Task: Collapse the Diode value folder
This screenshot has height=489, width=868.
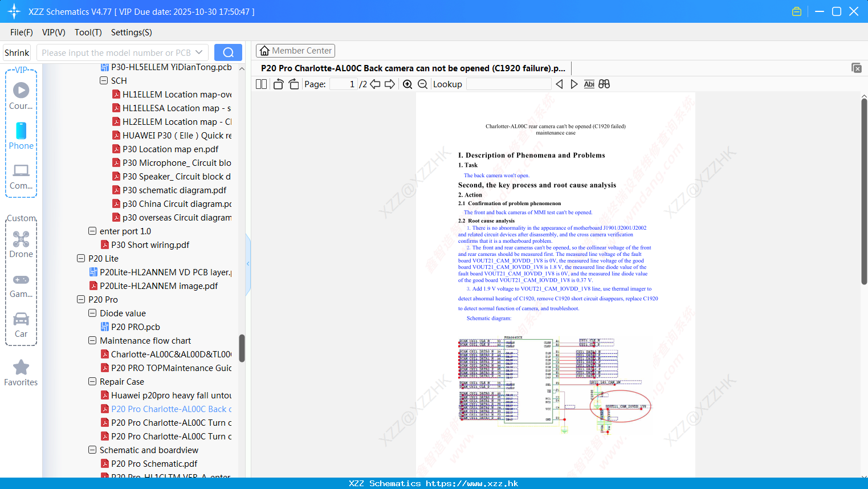Action: coord(92,313)
